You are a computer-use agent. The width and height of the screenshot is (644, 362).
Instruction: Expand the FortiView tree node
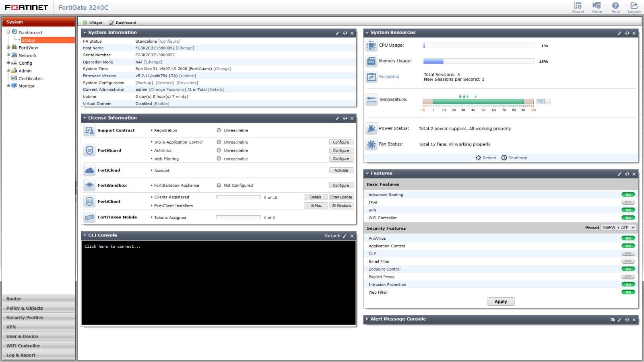pos(8,47)
